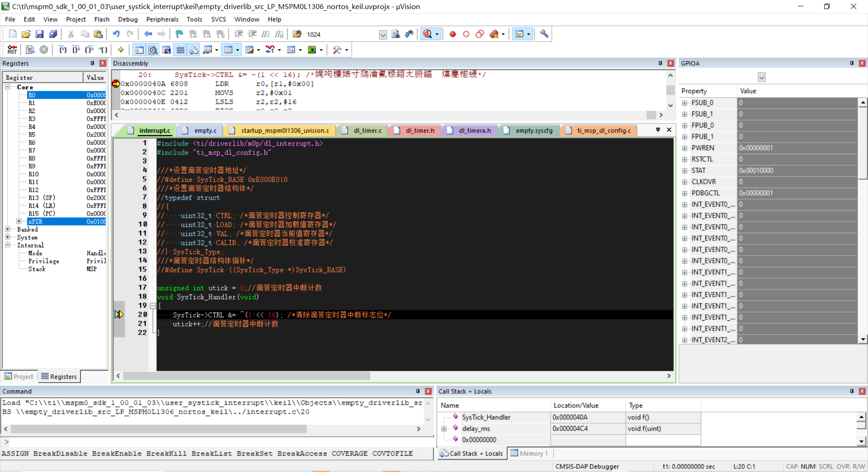Click the Find document search icon
The image size is (868, 472).
tap(396, 34)
